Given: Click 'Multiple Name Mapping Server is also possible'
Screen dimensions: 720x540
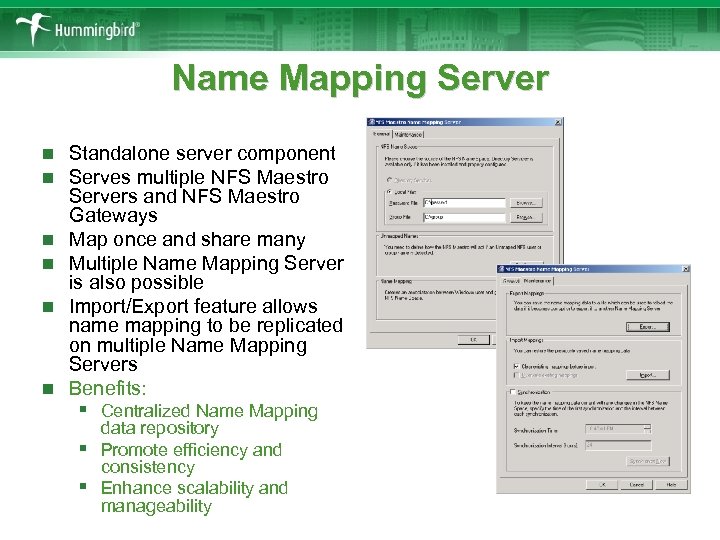Looking at the screenshot, I should [206, 272].
